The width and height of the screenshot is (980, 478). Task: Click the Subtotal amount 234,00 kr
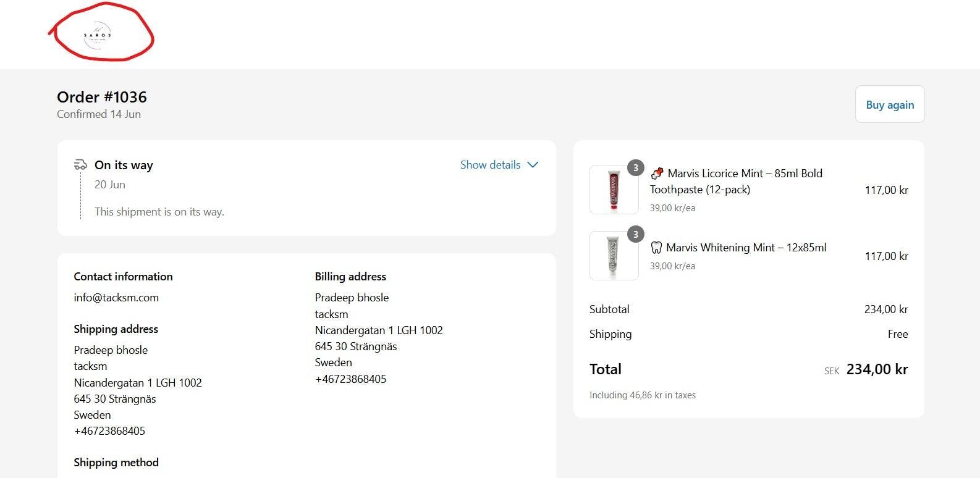pos(886,309)
